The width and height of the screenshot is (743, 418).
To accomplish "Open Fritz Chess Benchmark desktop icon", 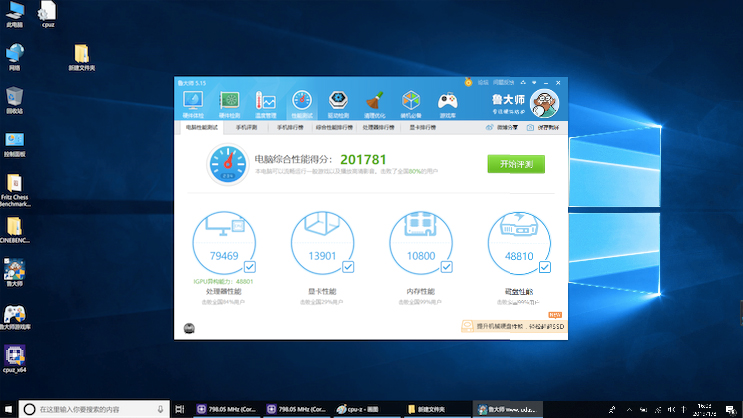I will [14, 190].
